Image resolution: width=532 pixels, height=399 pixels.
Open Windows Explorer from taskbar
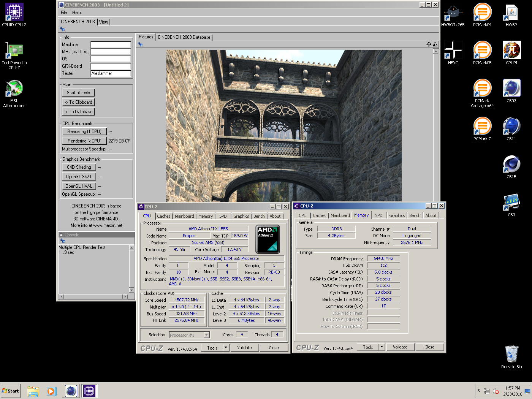tap(33, 391)
